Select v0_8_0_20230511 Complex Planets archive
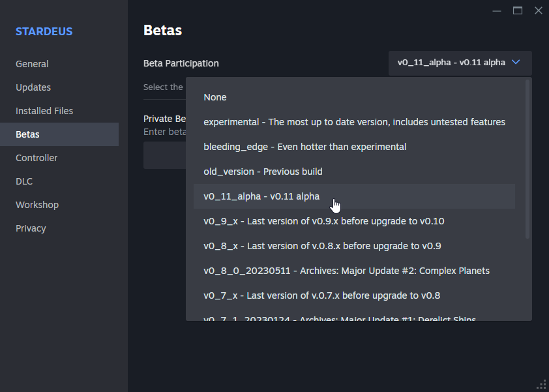This screenshot has height=392, width=549. [x=346, y=271]
